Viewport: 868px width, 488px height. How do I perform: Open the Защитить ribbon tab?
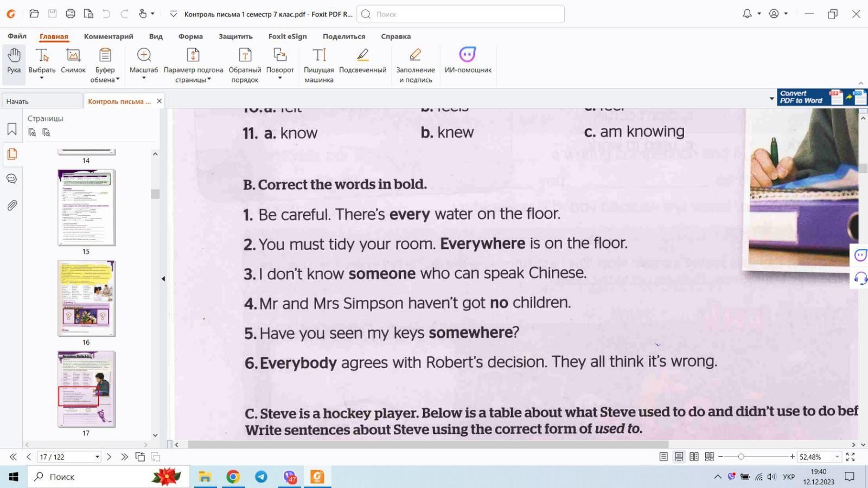[x=235, y=36]
